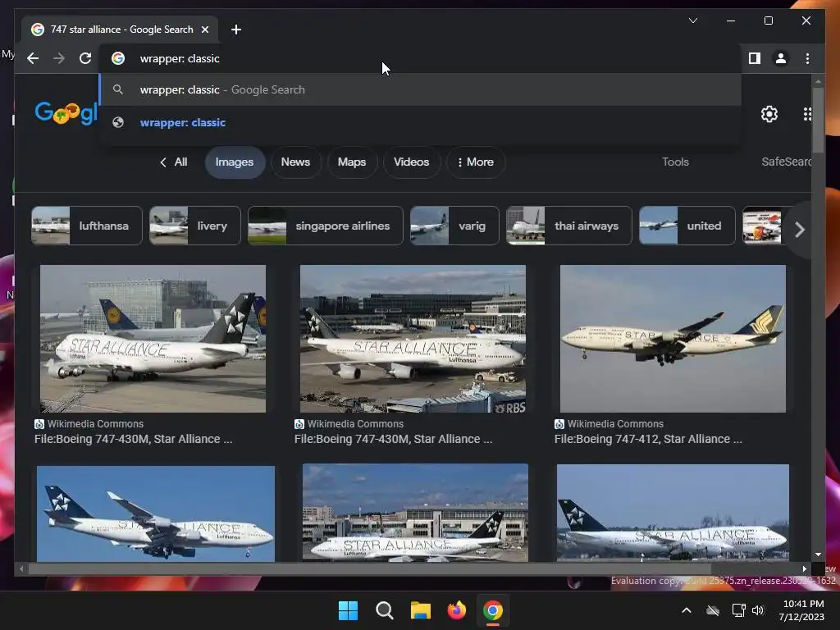
Task: Open the Windows Start menu
Action: tap(348, 610)
